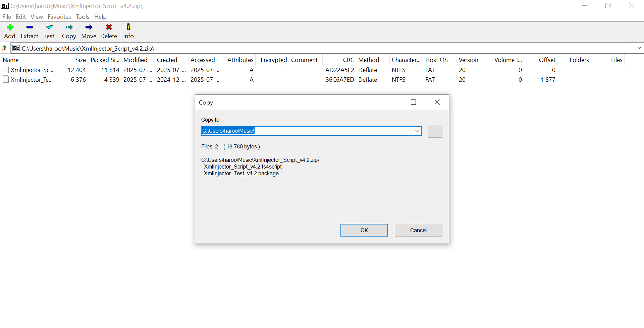Open the Favorites menu

(x=59, y=16)
